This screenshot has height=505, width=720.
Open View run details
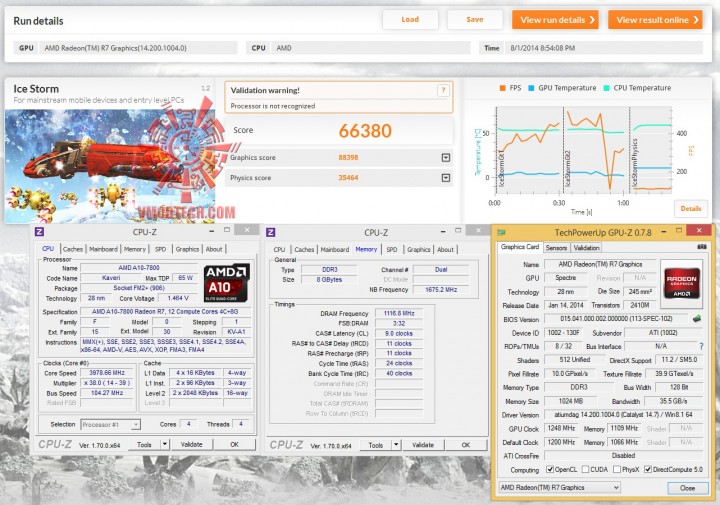click(556, 20)
